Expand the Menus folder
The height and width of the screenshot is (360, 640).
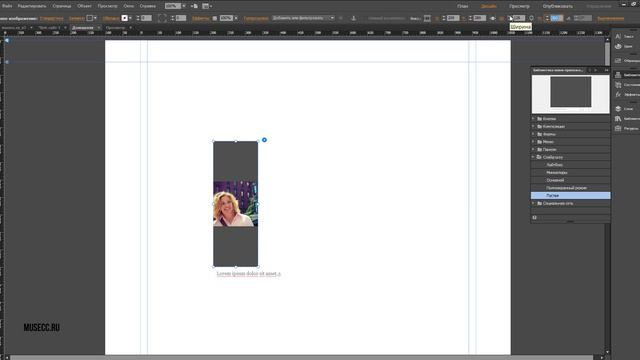[533, 142]
